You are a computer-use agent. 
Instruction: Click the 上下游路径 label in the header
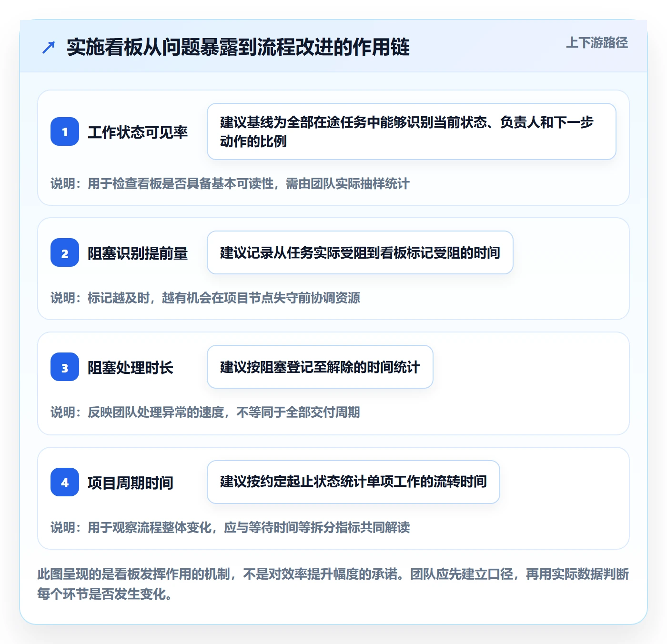[596, 43]
